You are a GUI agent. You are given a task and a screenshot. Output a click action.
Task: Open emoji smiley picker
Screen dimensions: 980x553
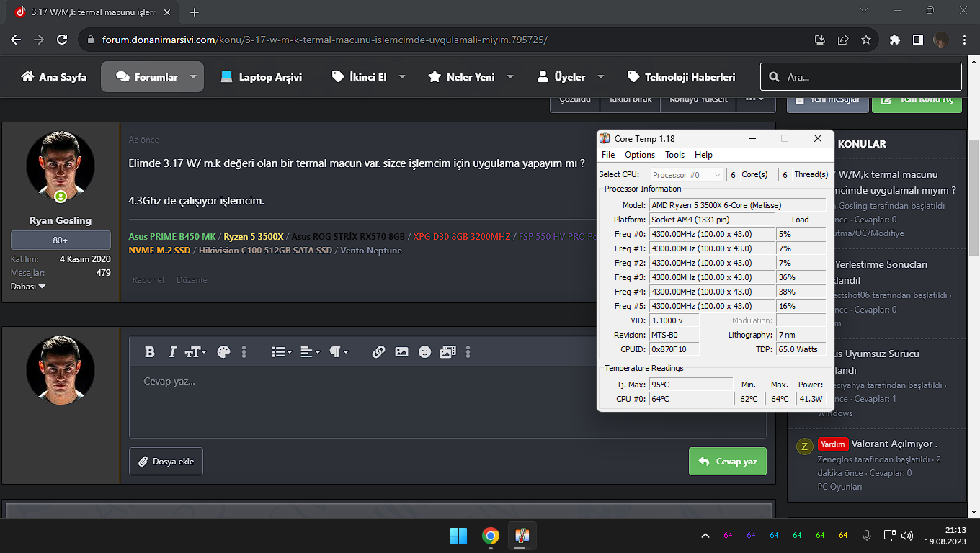[x=424, y=352]
